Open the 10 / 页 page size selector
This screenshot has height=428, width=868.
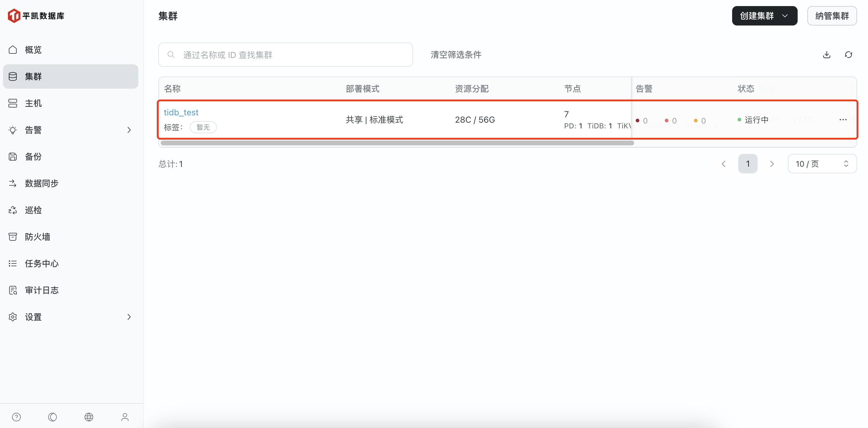point(822,164)
